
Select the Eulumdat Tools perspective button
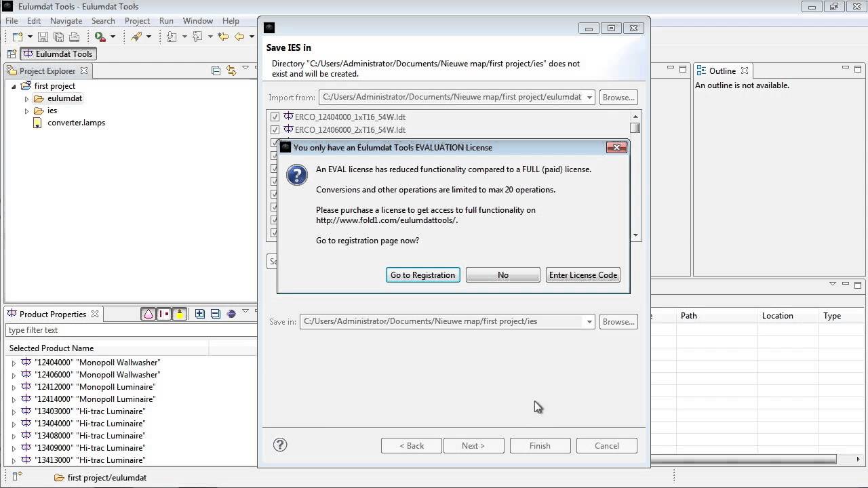point(58,54)
